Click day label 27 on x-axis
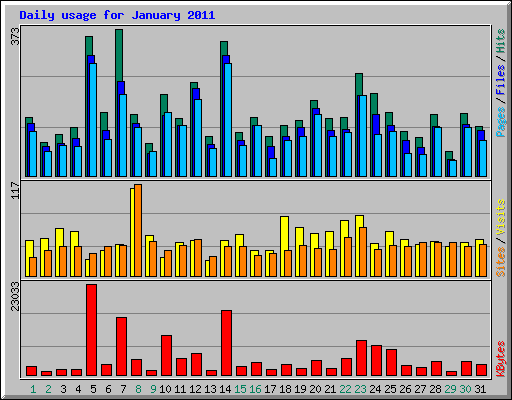The width and height of the screenshot is (512, 400). tap(420, 389)
